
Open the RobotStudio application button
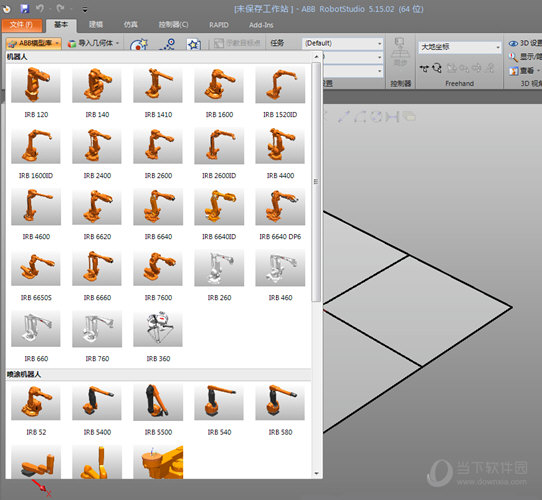coord(7,9)
